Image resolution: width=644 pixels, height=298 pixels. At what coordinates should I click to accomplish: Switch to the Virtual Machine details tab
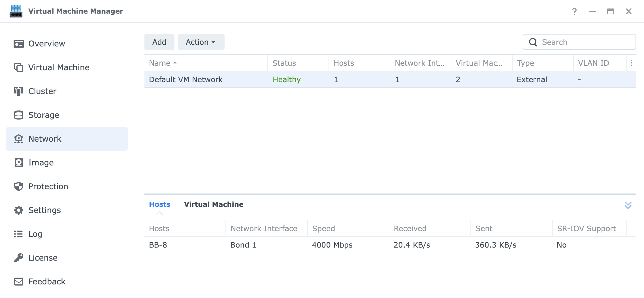214,204
